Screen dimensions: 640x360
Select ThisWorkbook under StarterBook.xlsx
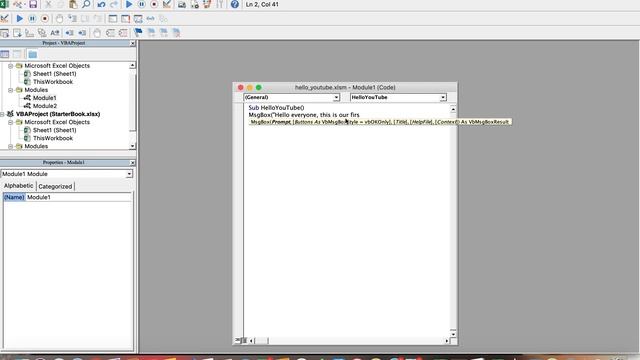click(x=53, y=138)
